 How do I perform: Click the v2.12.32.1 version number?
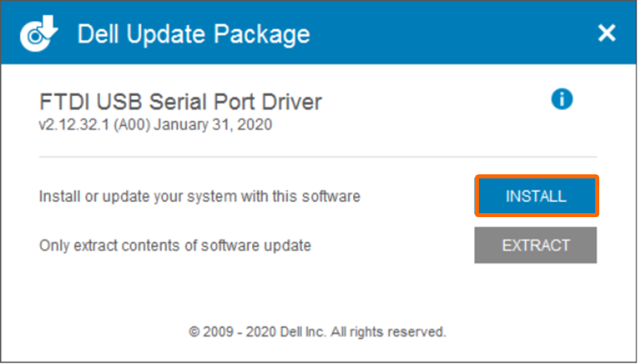point(73,125)
